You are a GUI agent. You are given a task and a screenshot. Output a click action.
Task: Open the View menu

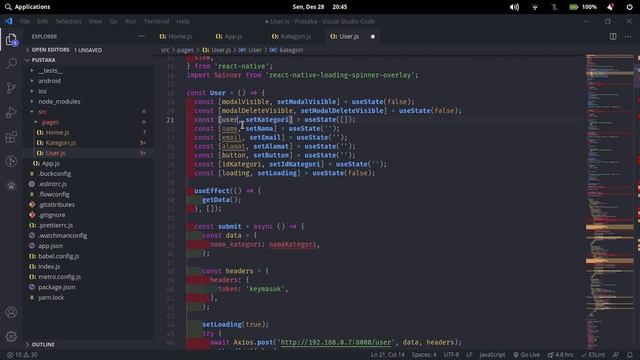click(x=95, y=21)
